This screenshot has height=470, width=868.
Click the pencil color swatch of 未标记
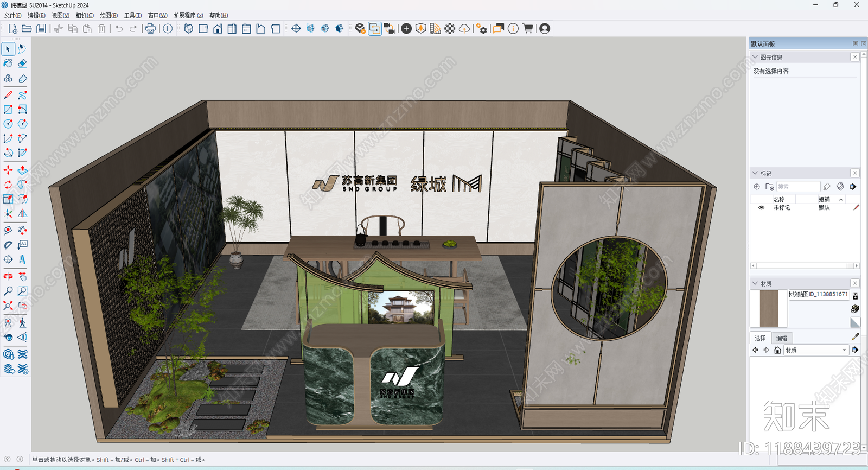point(856,208)
